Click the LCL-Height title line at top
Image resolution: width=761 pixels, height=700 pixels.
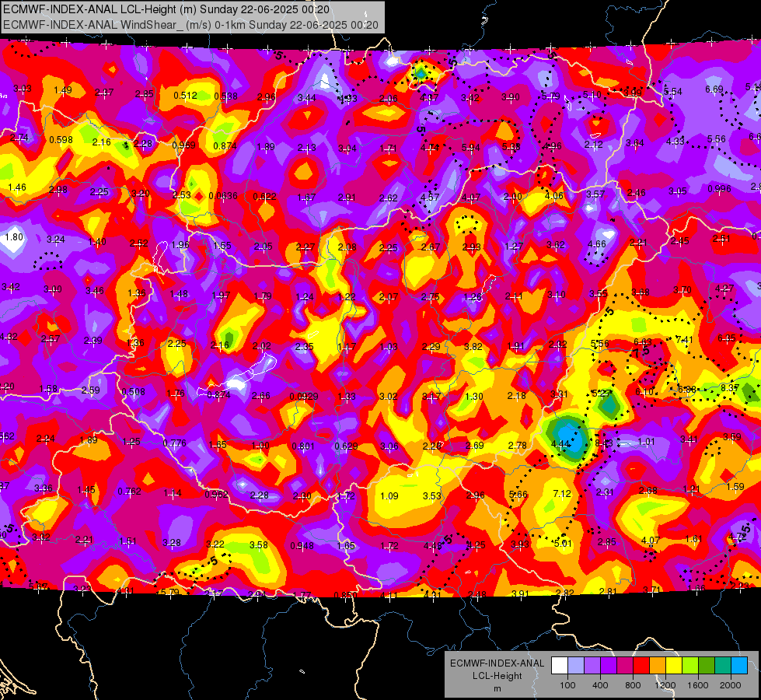[166, 9]
